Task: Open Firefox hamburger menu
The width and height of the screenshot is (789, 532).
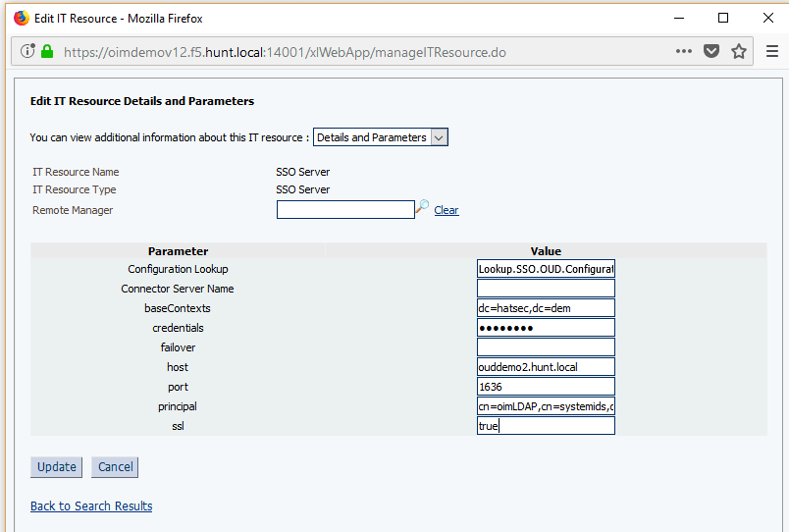Action: coord(771,52)
